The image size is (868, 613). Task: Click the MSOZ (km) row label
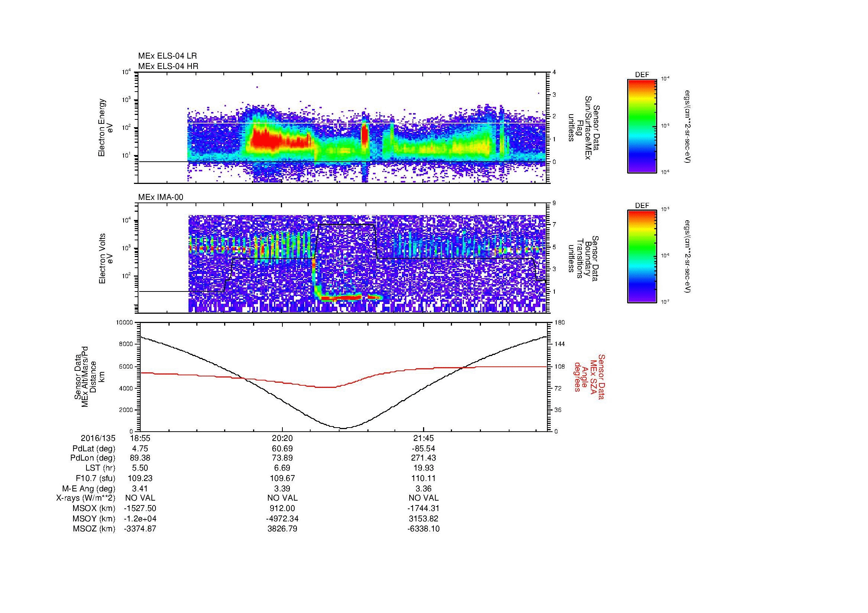point(94,529)
